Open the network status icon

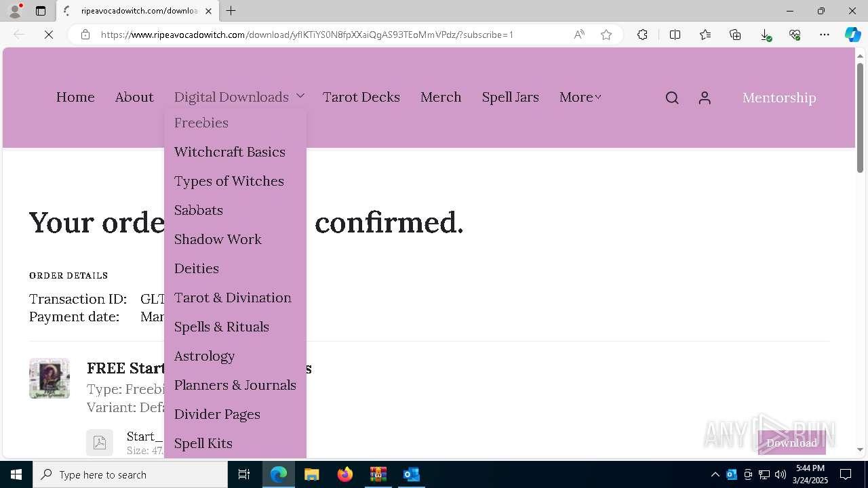(764, 474)
